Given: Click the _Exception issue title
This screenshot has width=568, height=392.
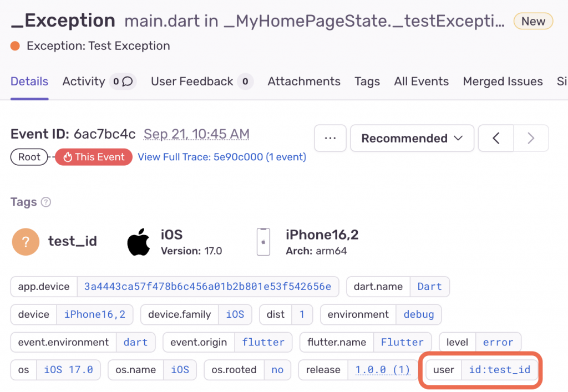Looking at the screenshot, I should click(x=63, y=21).
